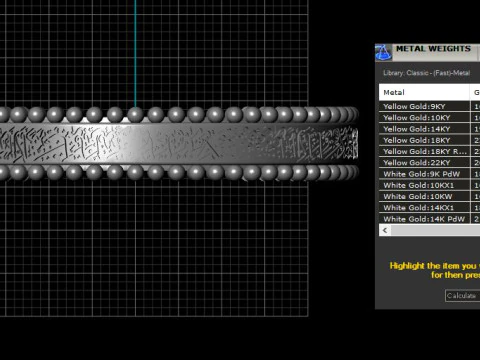Click the Metal column header
Image resolution: width=480 pixels, height=360 pixels.
click(x=424, y=92)
